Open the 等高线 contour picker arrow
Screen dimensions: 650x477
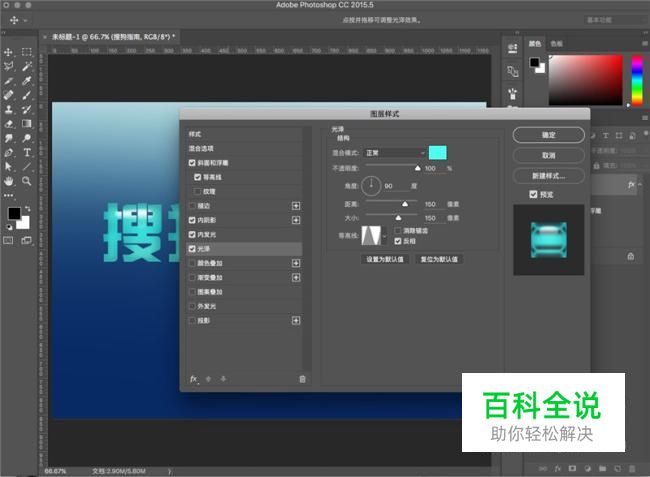(384, 236)
